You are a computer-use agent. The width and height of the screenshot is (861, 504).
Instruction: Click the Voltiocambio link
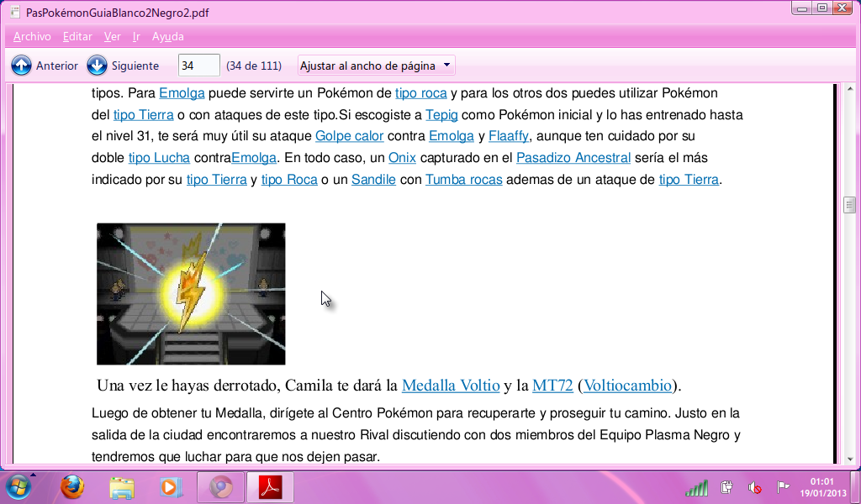pos(627,386)
